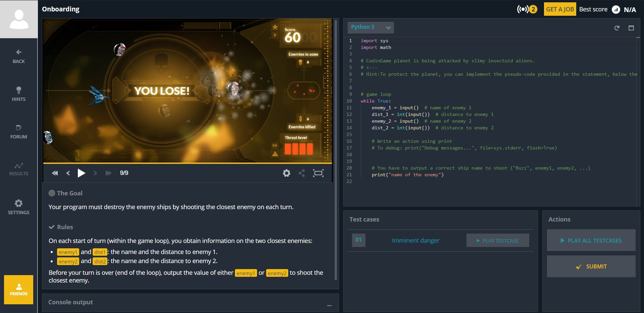
Task: Play the game replay
Action: pyautogui.click(x=81, y=173)
